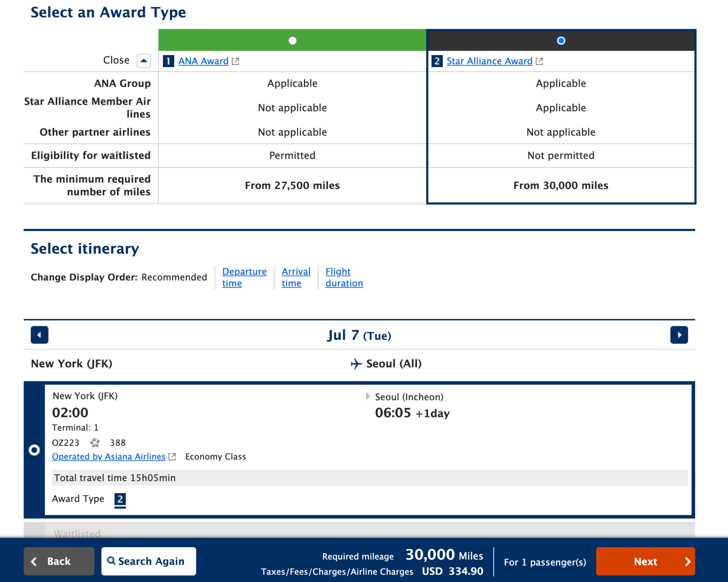Click the 'Seoul (Incheon)' destination label

pyautogui.click(x=409, y=397)
